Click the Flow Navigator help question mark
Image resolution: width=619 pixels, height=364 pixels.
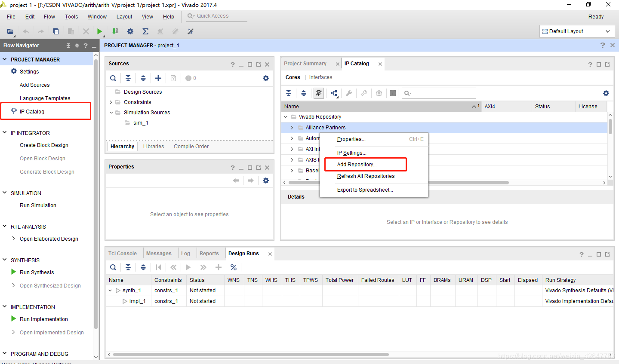point(86,46)
